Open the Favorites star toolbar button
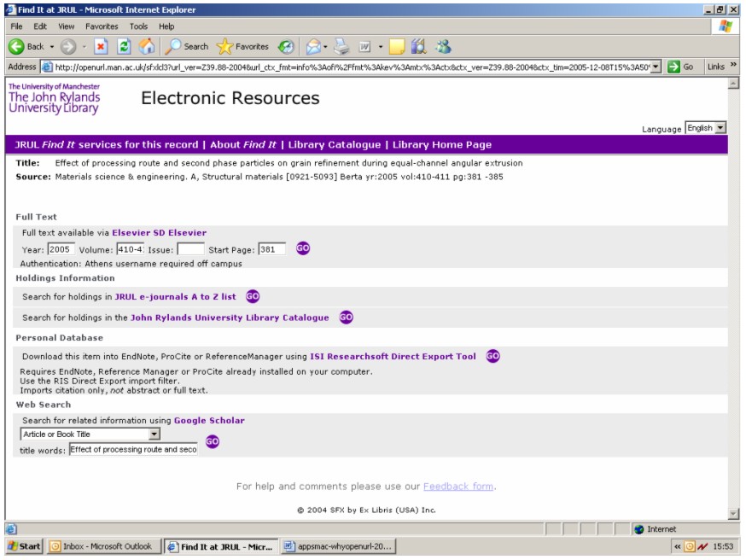This screenshot has width=746, height=560. 242,47
